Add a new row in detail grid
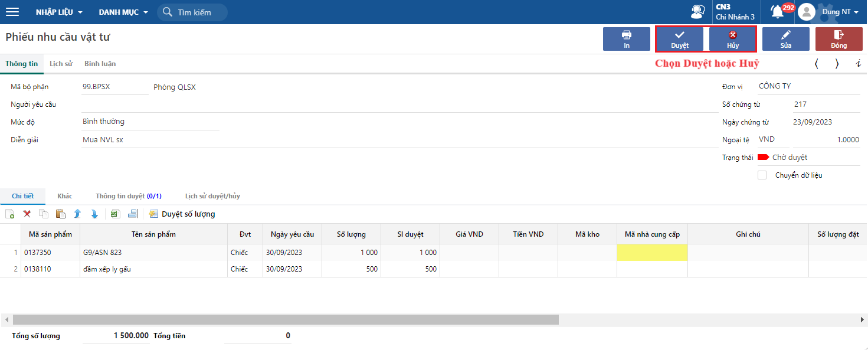 10,214
